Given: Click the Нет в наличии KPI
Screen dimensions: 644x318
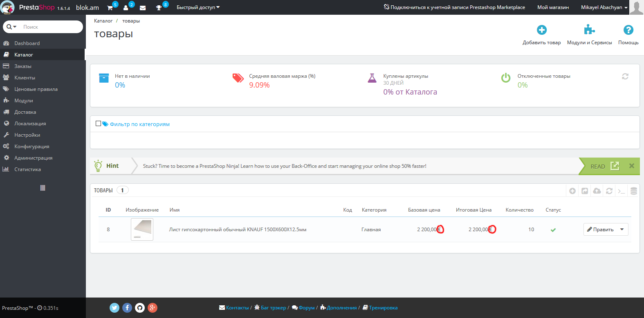Looking at the screenshot, I should click(x=132, y=81).
